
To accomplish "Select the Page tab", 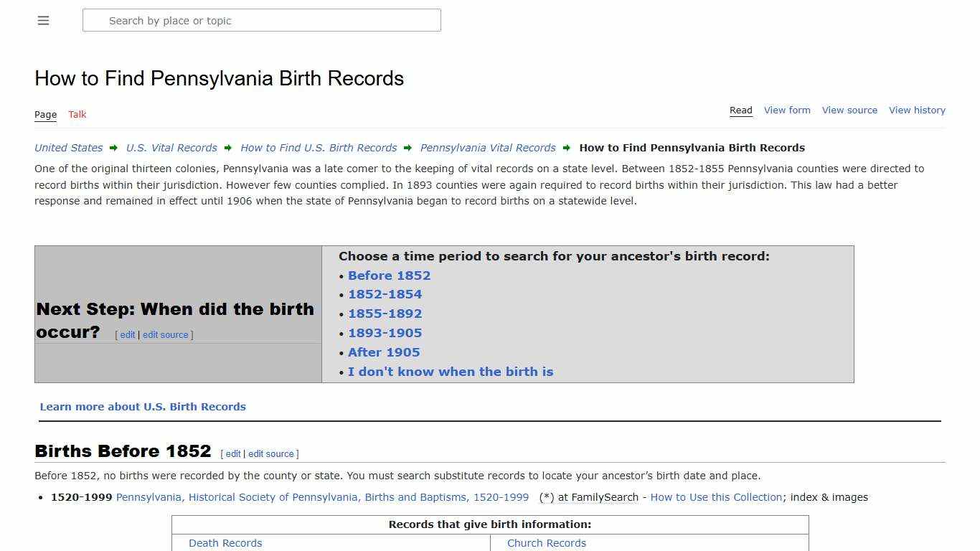I will 45,114.
